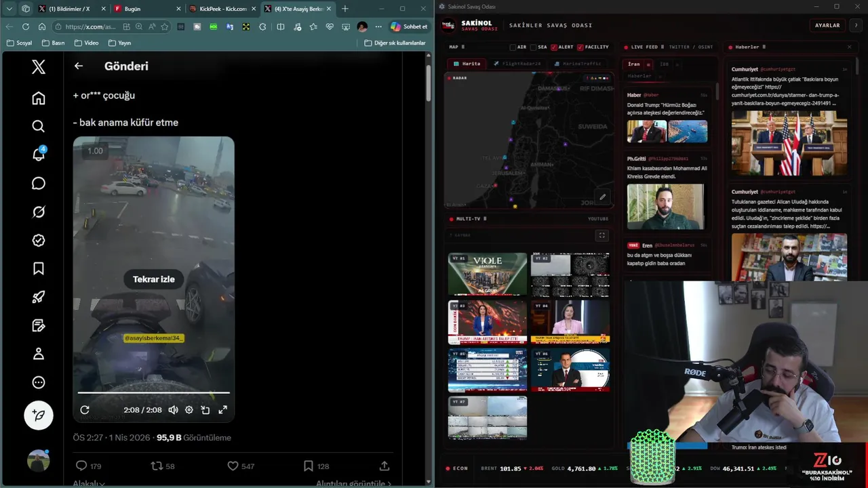This screenshot has width=868, height=488.
Task: Open the X search icon in sidebar
Action: tap(39, 126)
